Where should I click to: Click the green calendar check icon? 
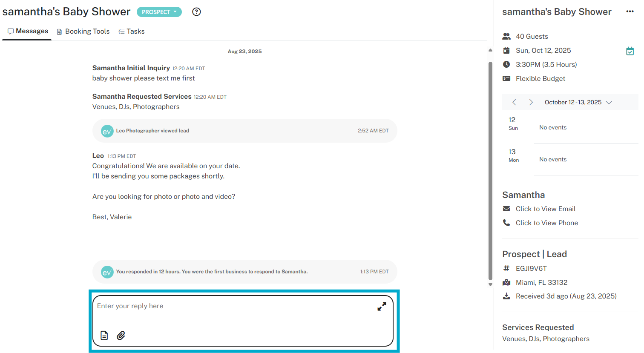tap(630, 51)
